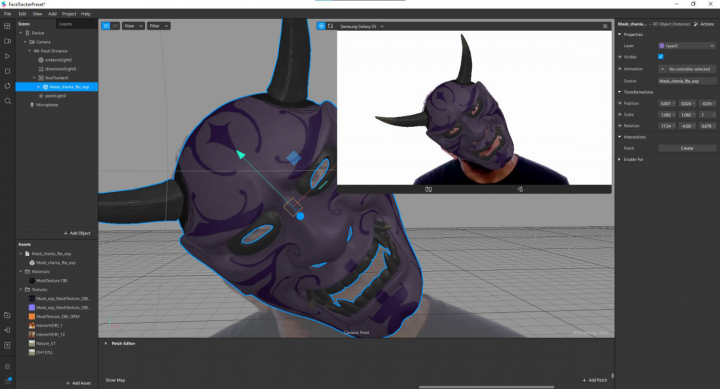
Task: Click the play preview icon in sidebar
Action: click(x=7, y=56)
